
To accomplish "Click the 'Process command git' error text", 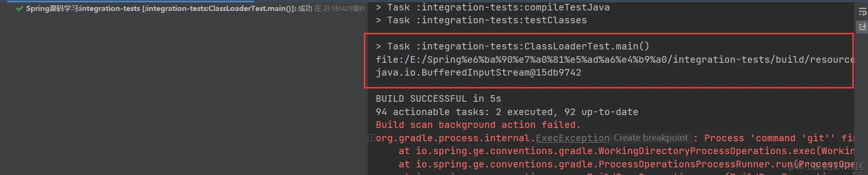I will pos(779,138).
